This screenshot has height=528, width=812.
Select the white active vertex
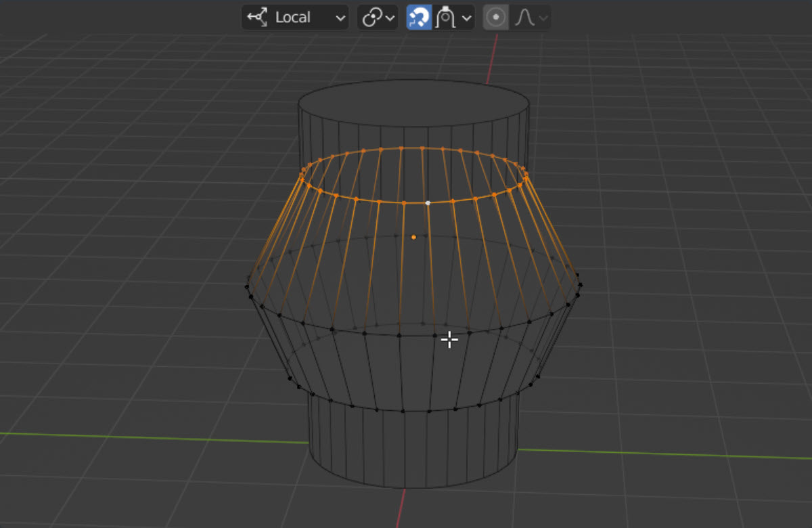tap(429, 202)
